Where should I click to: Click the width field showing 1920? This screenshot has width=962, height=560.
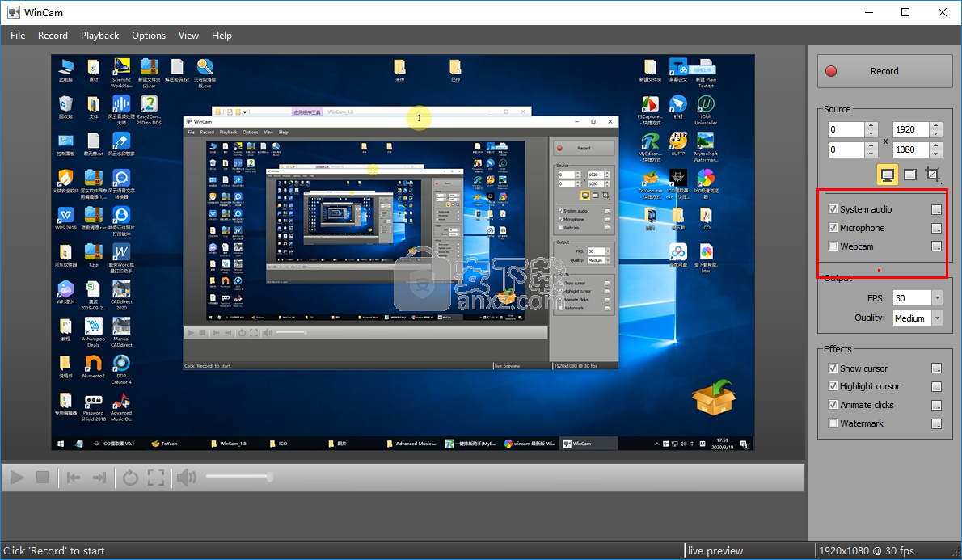(911, 129)
